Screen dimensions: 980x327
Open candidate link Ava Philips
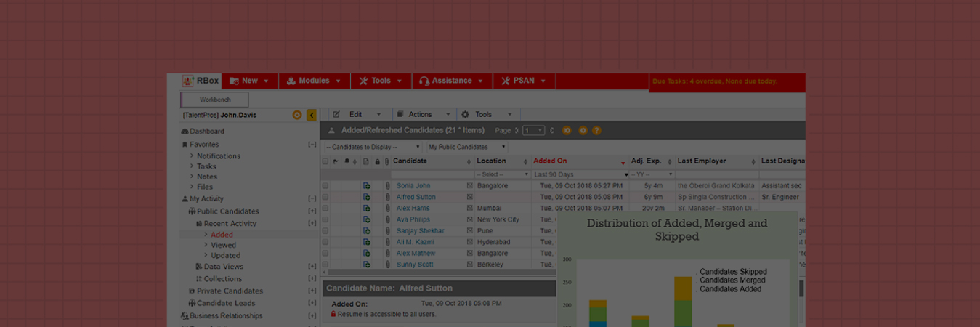[x=413, y=219]
